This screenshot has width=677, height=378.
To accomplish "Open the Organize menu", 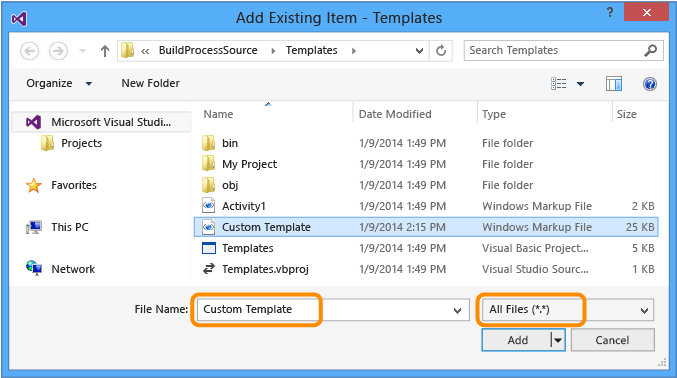I will pos(59,83).
